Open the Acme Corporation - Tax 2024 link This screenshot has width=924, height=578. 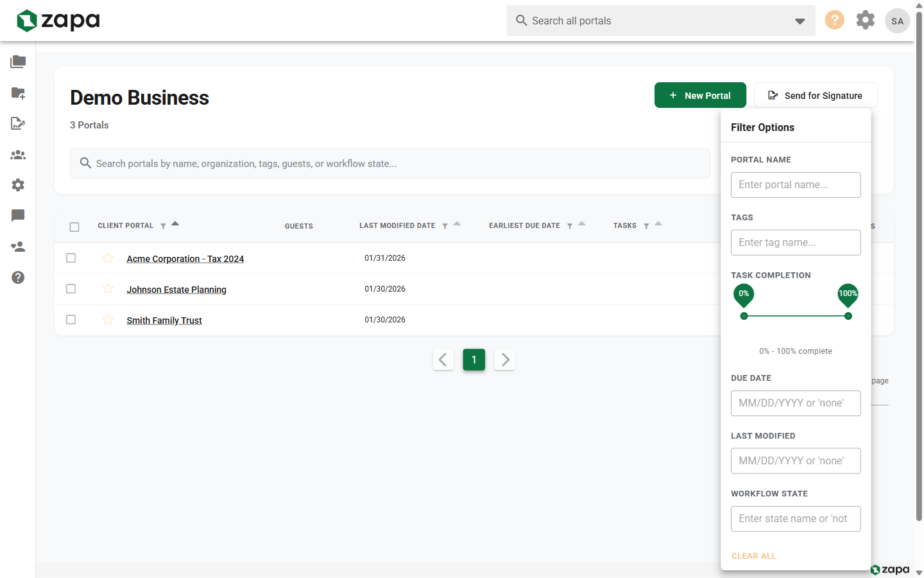coord(185,259)
